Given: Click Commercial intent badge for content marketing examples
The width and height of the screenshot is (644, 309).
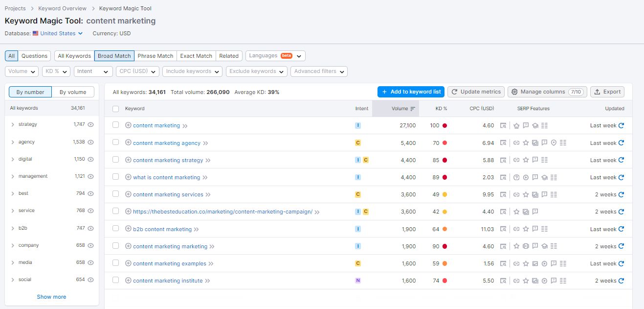Looking at the screenshot, I should pyautogui.click(x=358, y=263).
